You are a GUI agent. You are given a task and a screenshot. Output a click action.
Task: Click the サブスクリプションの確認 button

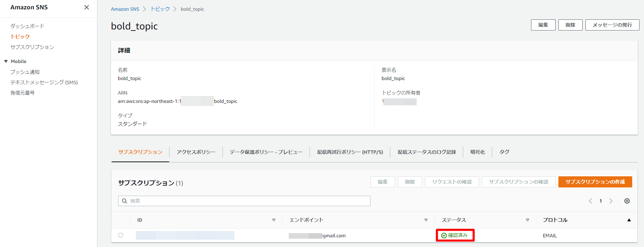point(519,182)
